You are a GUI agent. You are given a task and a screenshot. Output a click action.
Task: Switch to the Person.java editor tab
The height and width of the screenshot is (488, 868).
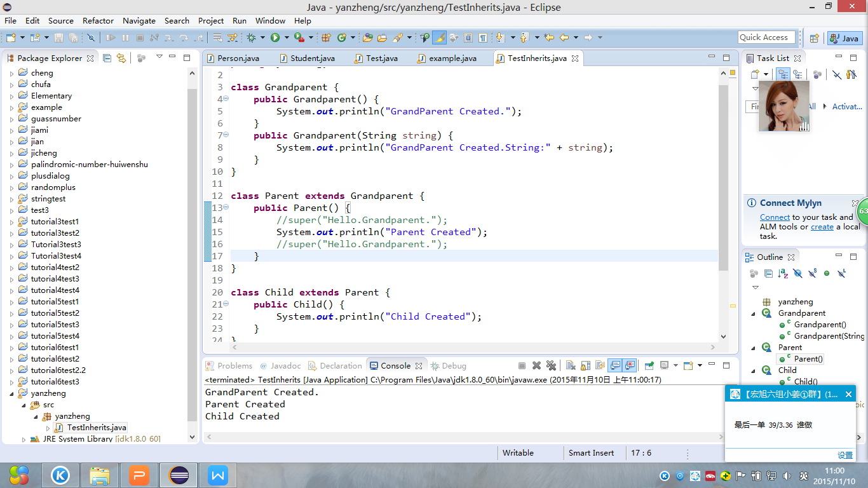coord(238,58)
